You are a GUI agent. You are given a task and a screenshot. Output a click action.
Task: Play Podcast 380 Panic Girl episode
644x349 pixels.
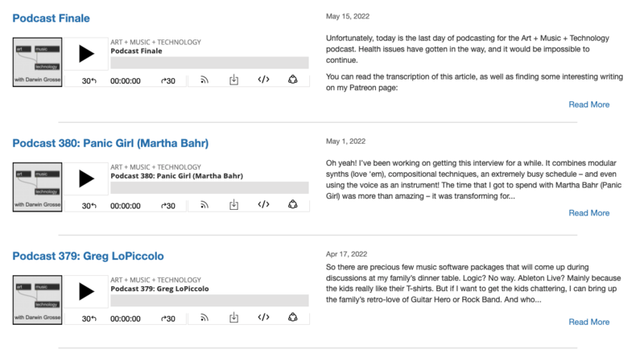[x=86, y=179]
